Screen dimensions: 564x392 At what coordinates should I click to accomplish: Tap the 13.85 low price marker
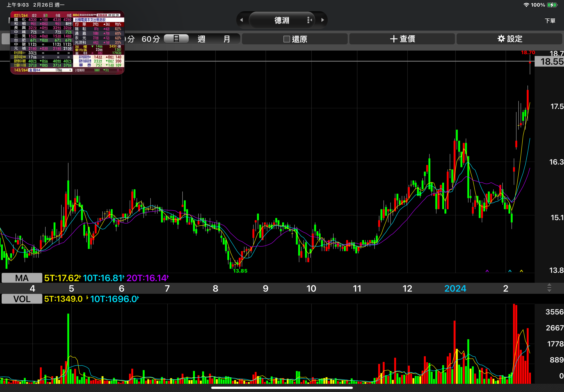pyautogui.click(x=240, y=271)
